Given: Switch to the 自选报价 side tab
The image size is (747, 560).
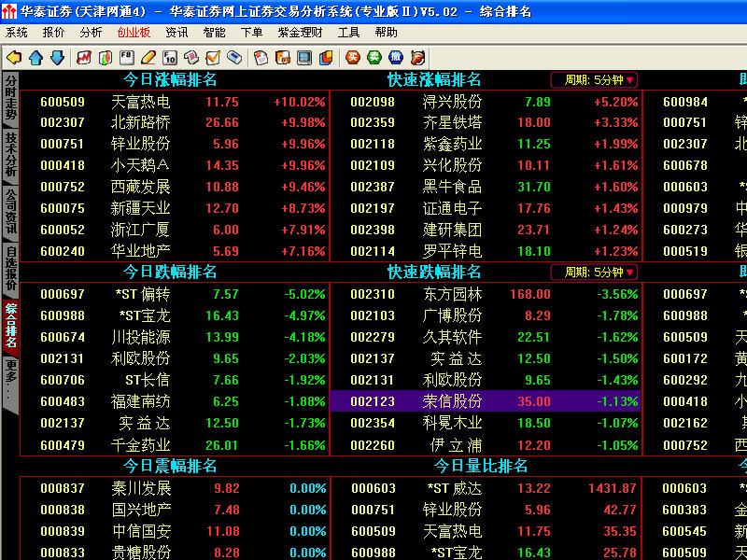Looking at the screenshot, I should tap(10, 270).
